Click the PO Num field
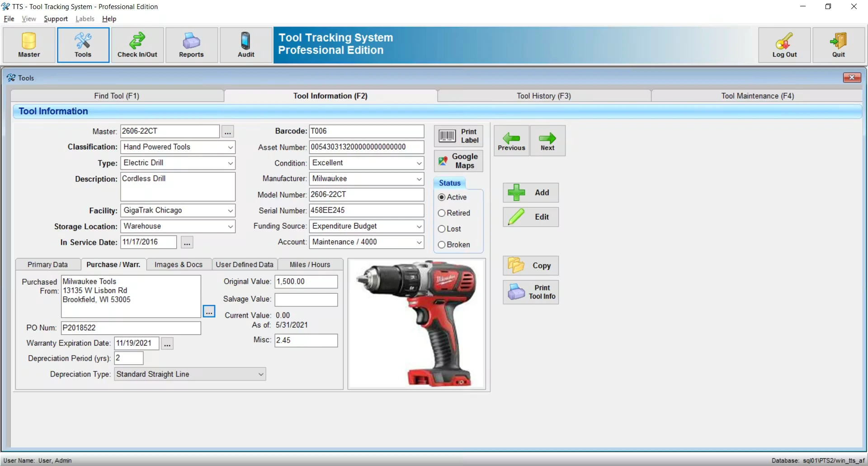The height and width of the screenshot is (466, 868). point(131,328)
